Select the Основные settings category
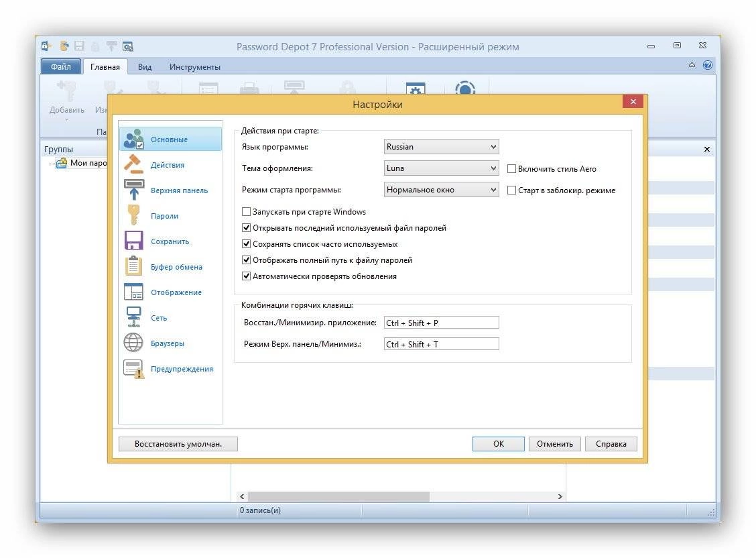The height and width of the screenshot is (558, 756). click(170, 139)
